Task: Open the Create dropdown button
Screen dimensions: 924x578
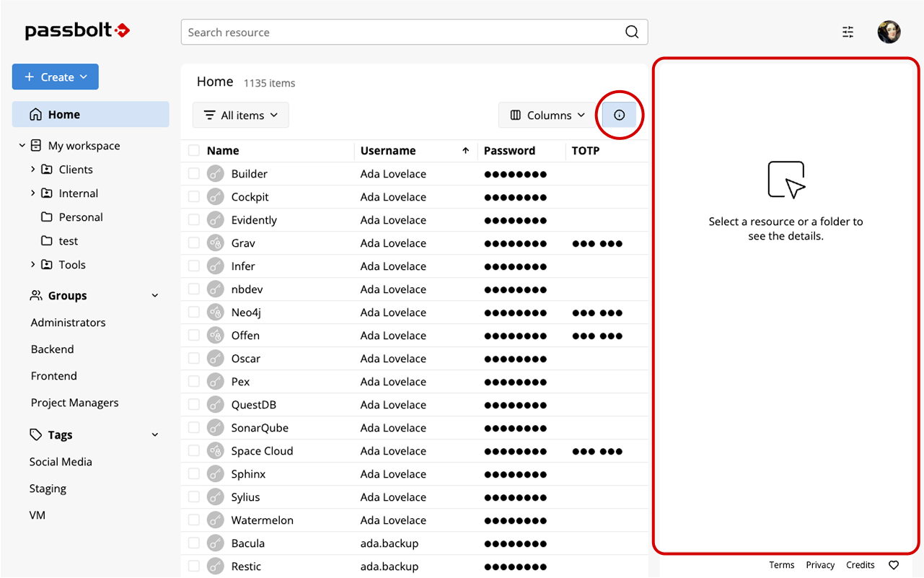Action: point(56,77)
